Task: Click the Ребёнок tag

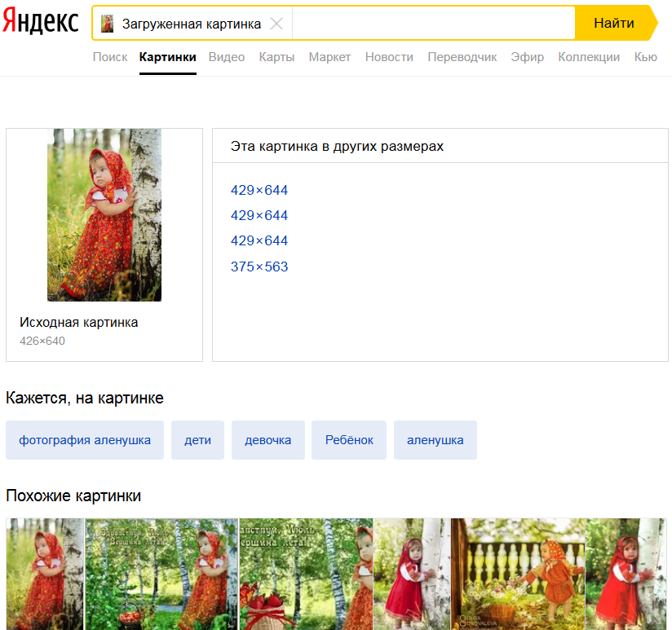Action: [349, 440]
